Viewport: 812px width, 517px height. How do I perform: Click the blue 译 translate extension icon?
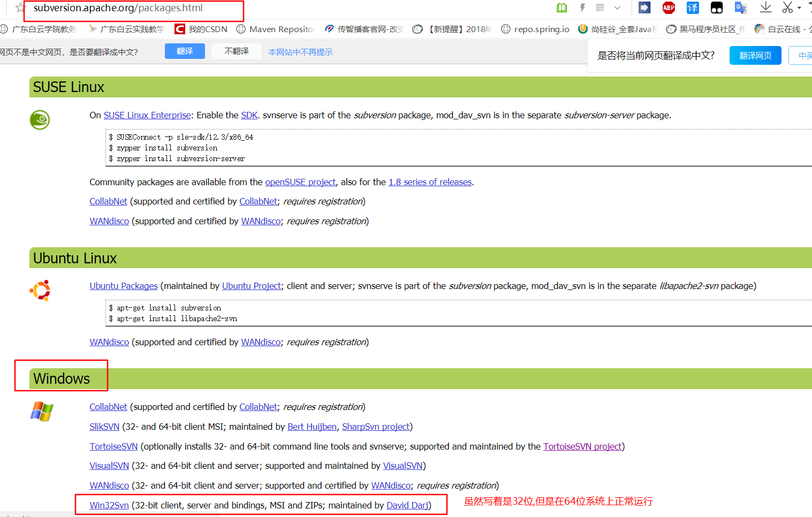point(693,7)
